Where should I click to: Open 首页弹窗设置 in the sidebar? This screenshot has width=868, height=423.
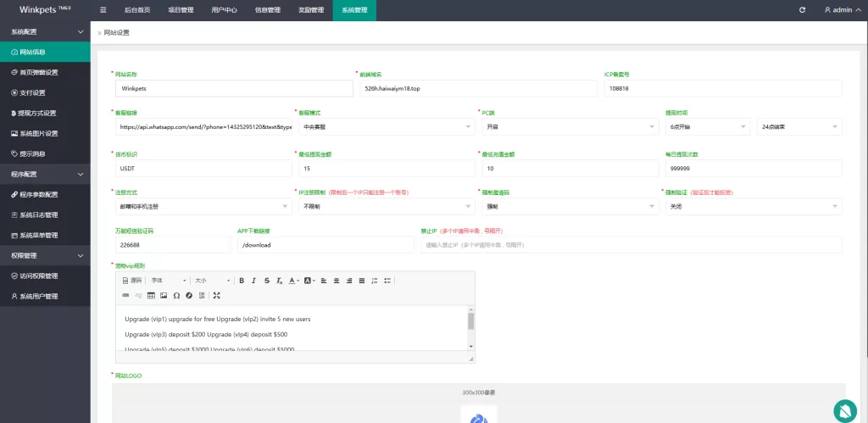coord(45,73)
